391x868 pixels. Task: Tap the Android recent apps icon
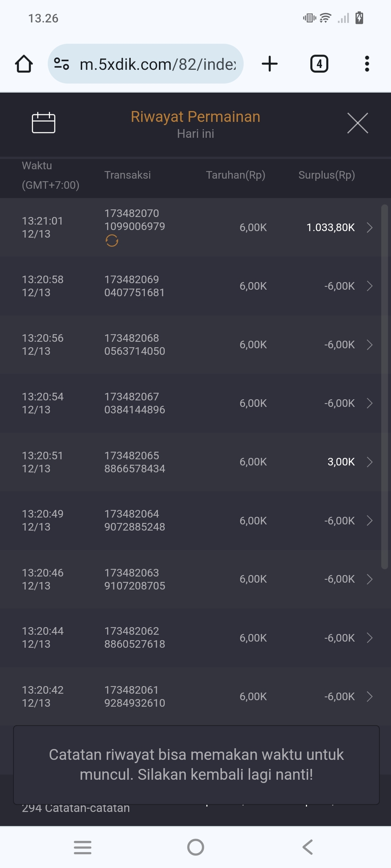click(83, 847)
